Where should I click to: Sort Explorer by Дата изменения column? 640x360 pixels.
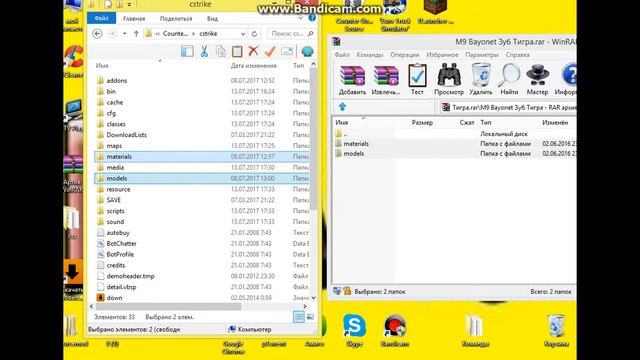click(x=253, y=65)
